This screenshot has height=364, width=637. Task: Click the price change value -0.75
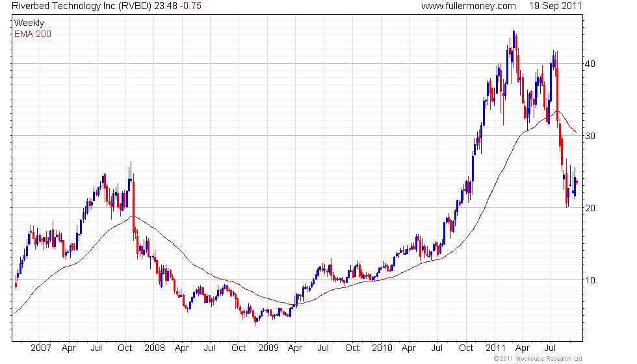[x=190, y=6]
